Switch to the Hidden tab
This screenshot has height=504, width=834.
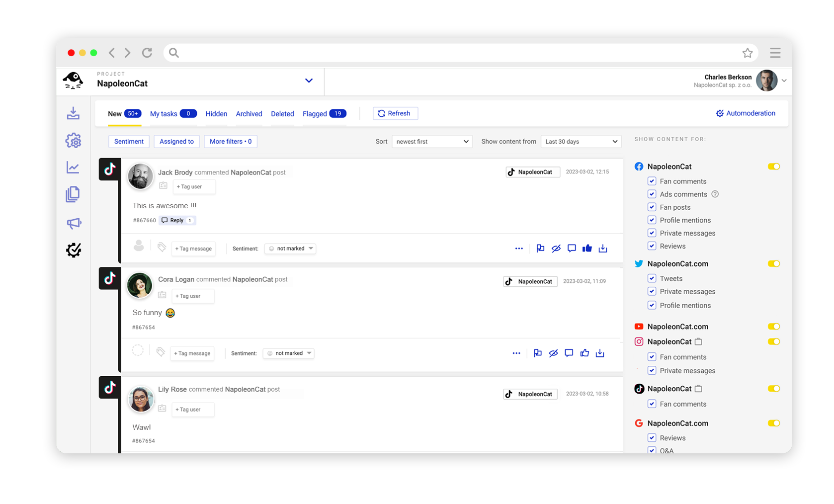tap(216, 114)
